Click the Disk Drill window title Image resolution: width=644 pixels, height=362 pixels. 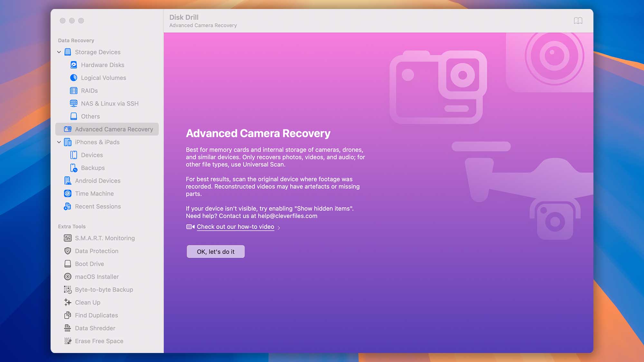pyautogui.click(x=184, y=17)
